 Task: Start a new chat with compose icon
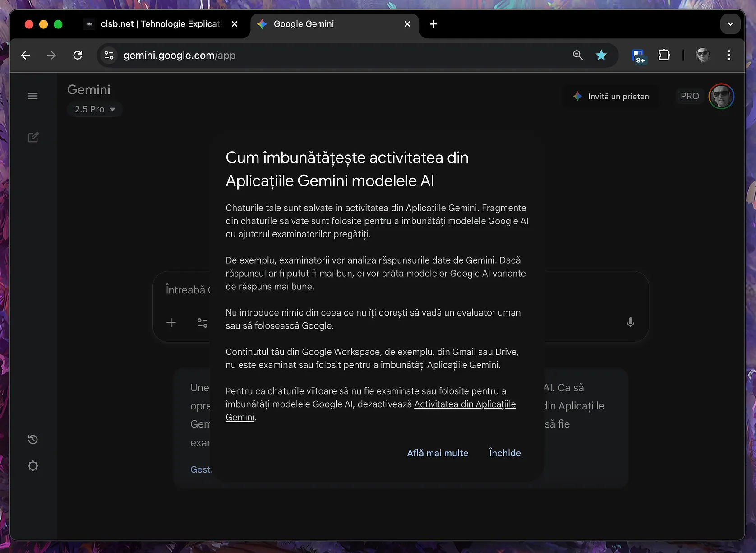point(33,137)
